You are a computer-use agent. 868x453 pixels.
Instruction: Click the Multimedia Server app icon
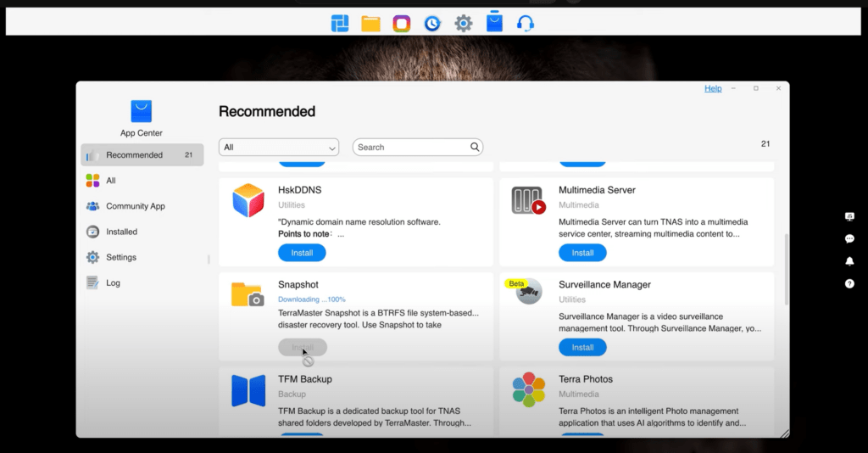pos(529,200)
